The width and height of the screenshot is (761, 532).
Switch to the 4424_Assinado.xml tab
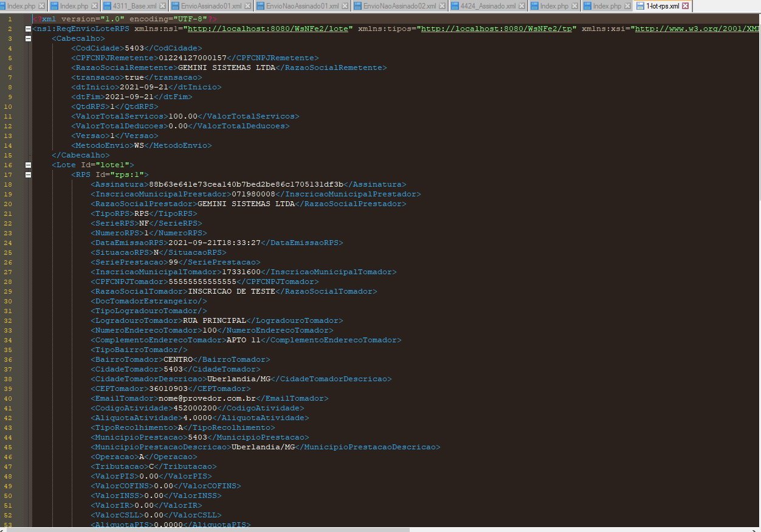click(487, 6)
